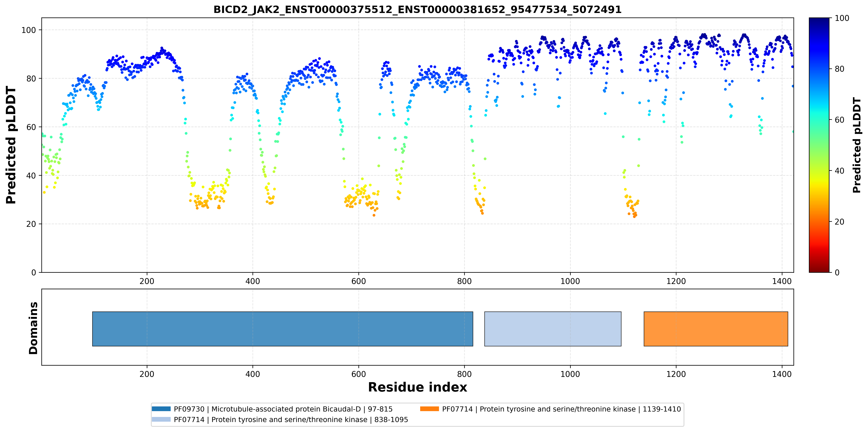Image resolution: width=868 pixels, height=432 pixels.
Task: Click legend text for kinase 1139-1410
Action: tap(561, 409)
